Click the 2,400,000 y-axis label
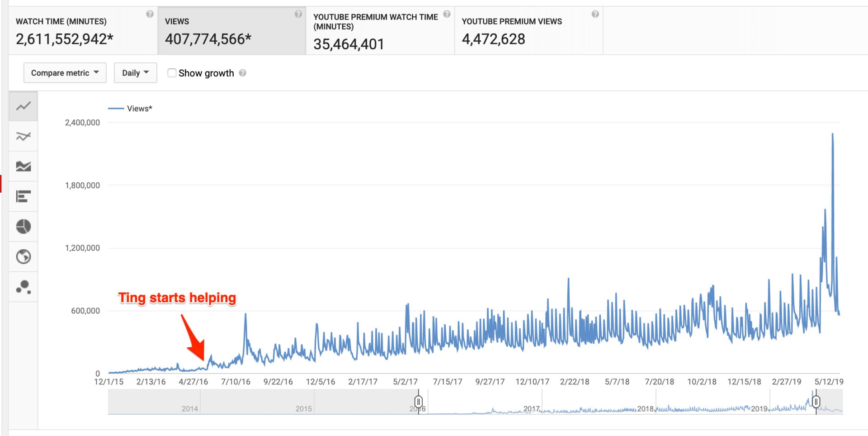 coord(82,123)
